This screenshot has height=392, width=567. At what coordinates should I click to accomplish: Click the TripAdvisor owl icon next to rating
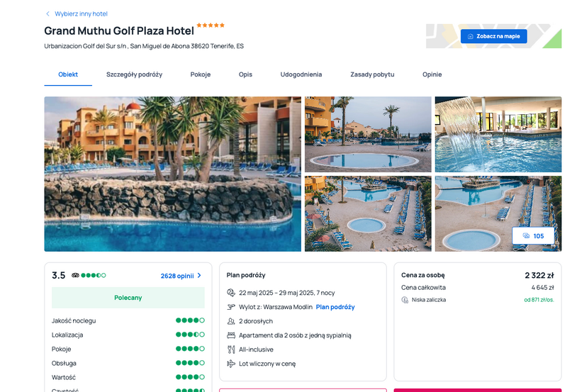pyautogui.click(x=75, y=275)
